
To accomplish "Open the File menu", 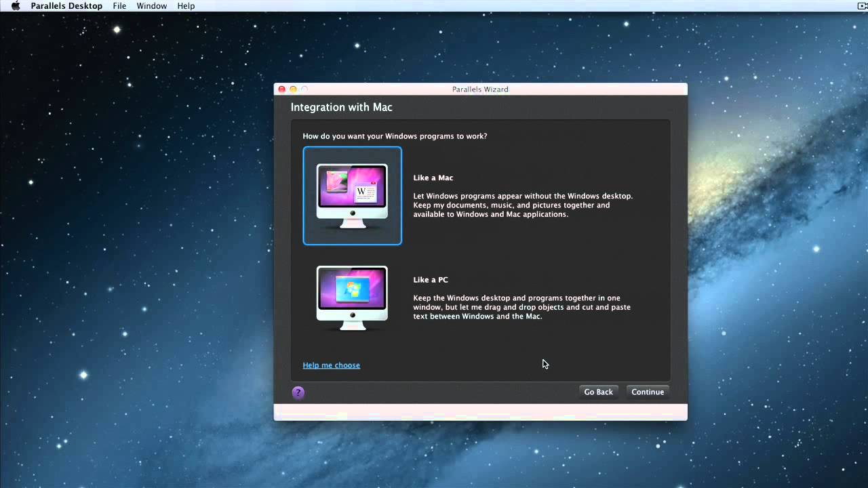I will point(119,6).
